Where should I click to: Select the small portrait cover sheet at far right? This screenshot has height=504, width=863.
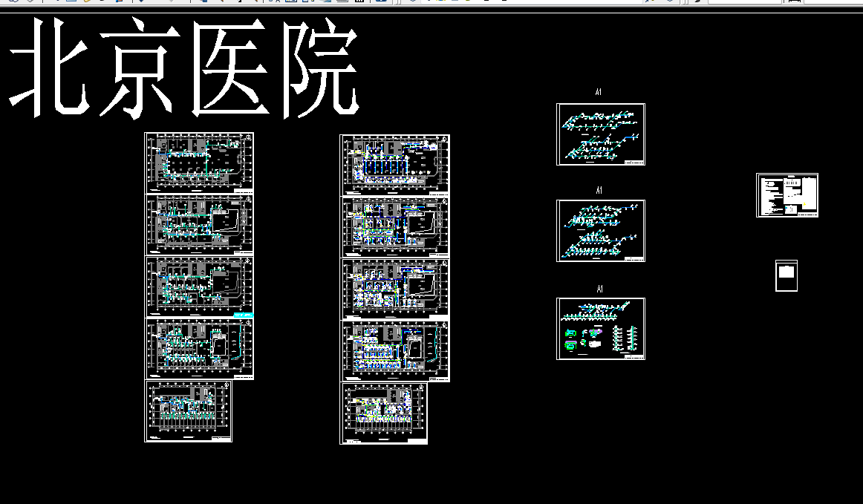coord(787,275)
